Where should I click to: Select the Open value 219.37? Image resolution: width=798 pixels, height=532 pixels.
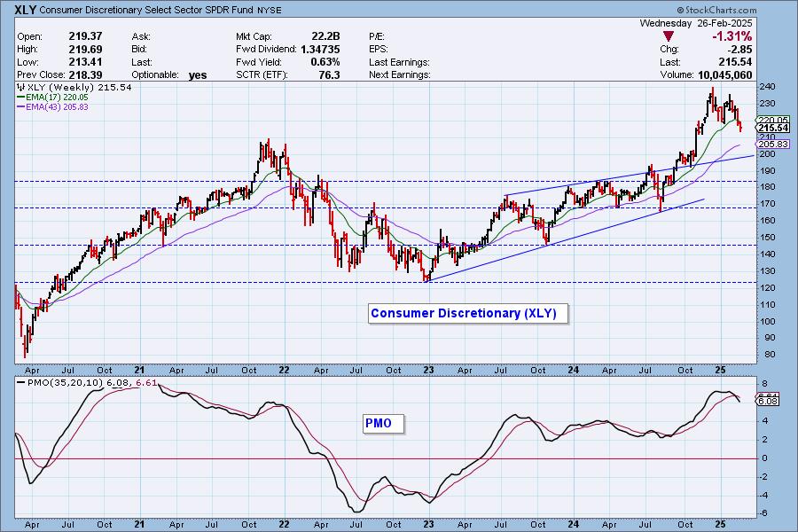(x=85, y=36)
